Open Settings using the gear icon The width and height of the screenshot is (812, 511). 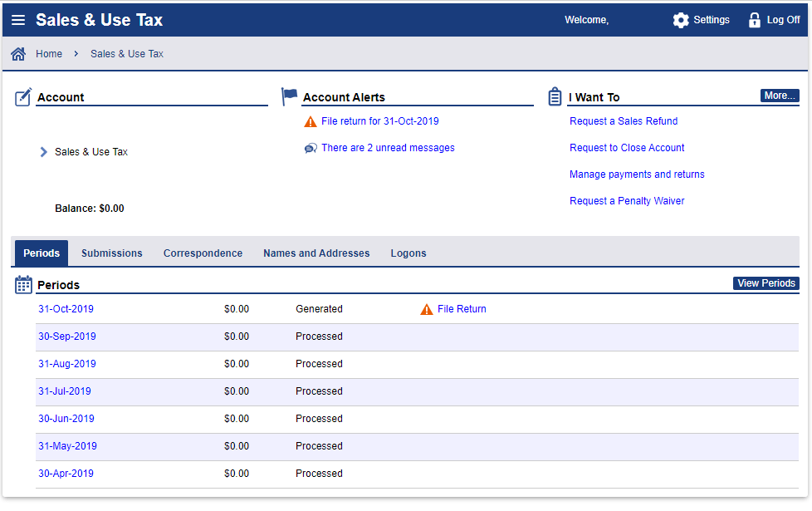tap(682, 19)
